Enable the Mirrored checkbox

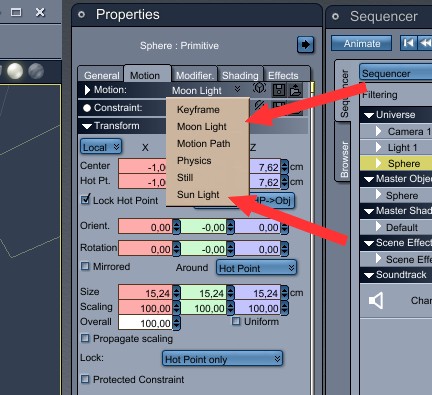tap(85, 266)
